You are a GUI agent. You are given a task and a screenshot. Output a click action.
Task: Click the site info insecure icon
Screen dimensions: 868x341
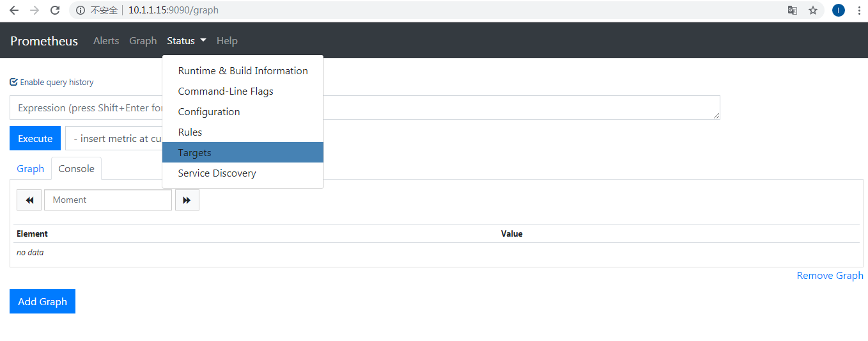81,10
